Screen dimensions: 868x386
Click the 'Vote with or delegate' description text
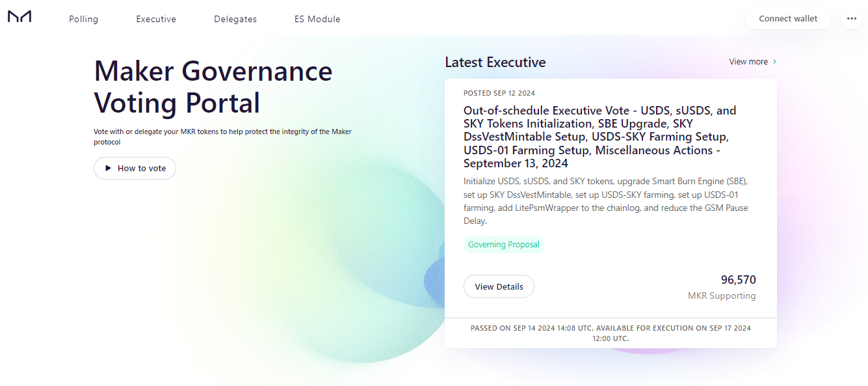click(x=222, y=137)
